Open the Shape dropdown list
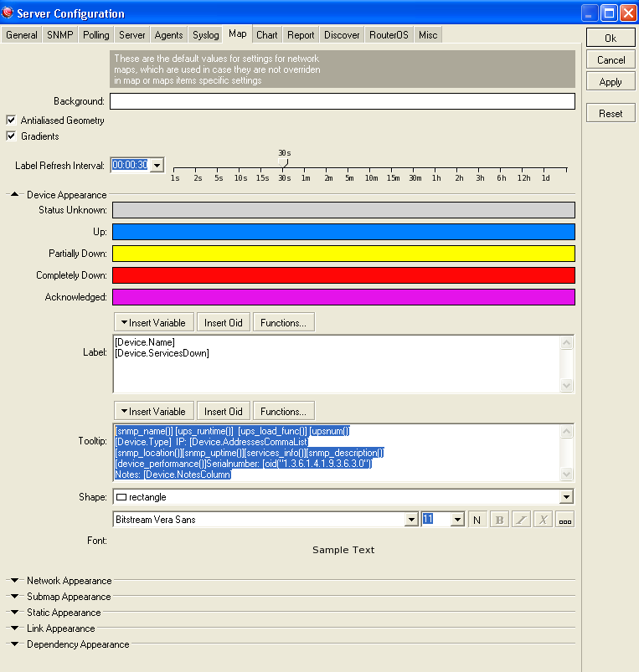Screen dimensions: 639x672 tap(567, 497)
